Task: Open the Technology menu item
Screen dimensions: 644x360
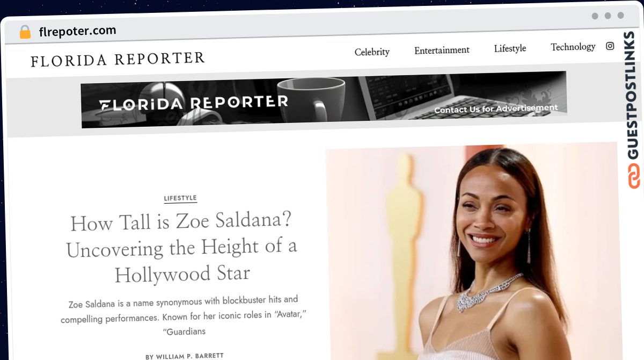Action: coord(573,47)
